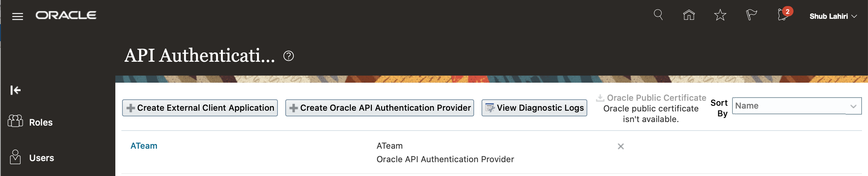Collapse the side navigation panel
Screen dimensions: 868x176
pos(15,90)
